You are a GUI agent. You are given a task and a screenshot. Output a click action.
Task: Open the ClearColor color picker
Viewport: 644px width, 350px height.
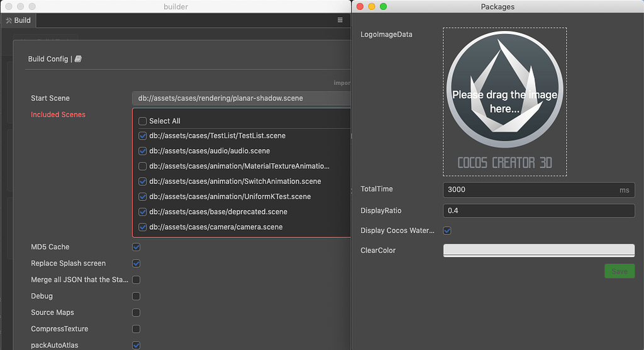tap(539, 251)
